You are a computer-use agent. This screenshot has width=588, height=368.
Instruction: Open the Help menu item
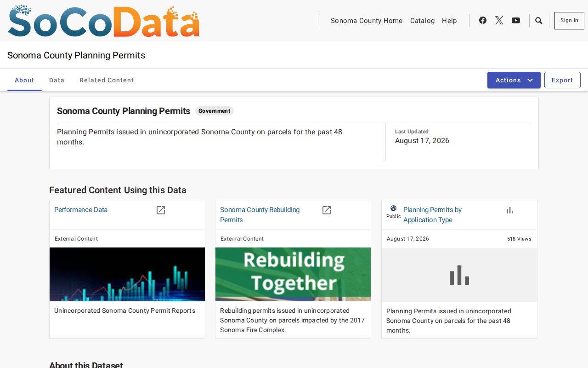pos(449,21)
